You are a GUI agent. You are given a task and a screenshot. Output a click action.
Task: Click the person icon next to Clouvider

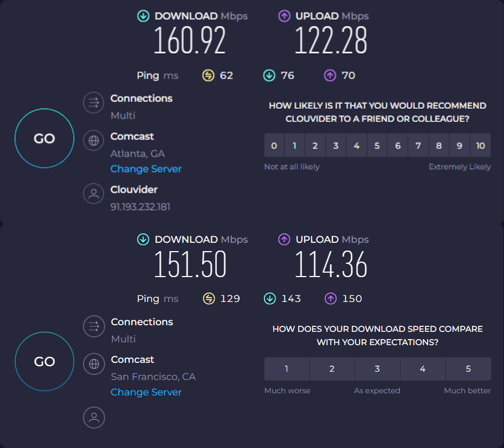point(93,194)
